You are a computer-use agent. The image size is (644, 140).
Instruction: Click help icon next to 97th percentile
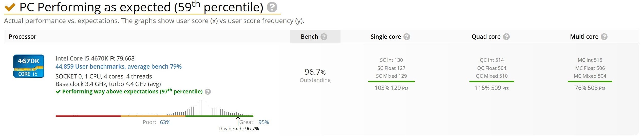point(208,92)
